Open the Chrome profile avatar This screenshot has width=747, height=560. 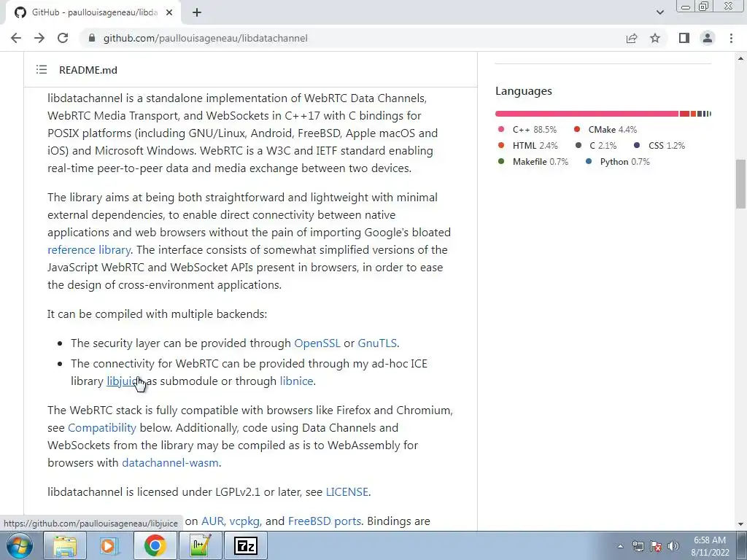pos(708,38)
